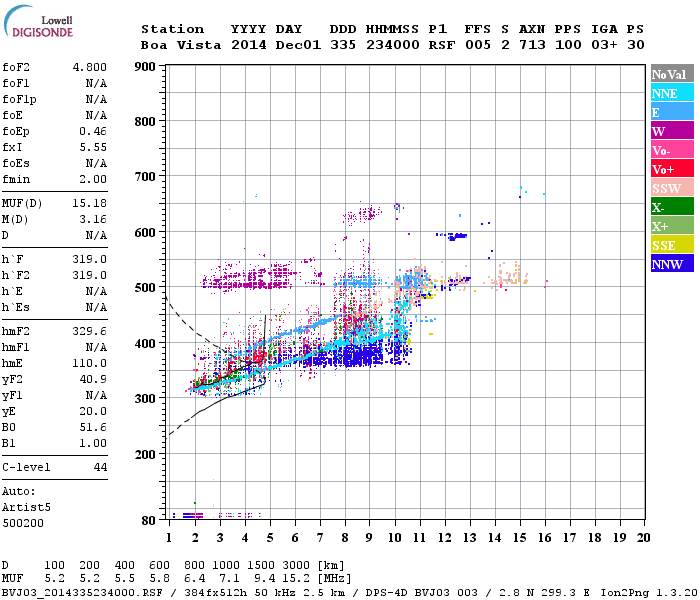Image resolution: width=700 pixels, height=600 pixels.
Task: Click the 500 km height axis label
Action: pyautogui.click(x=145, y=288)
